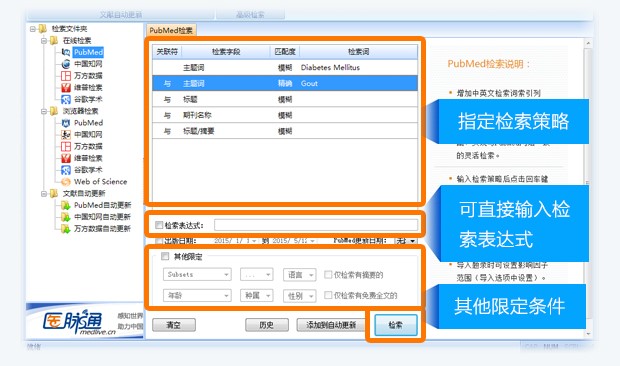Viewport: 620px width, 366px height.
Task: Open 中国知网 icon under 浏览器检索
Action: click(x=66, y=134)
